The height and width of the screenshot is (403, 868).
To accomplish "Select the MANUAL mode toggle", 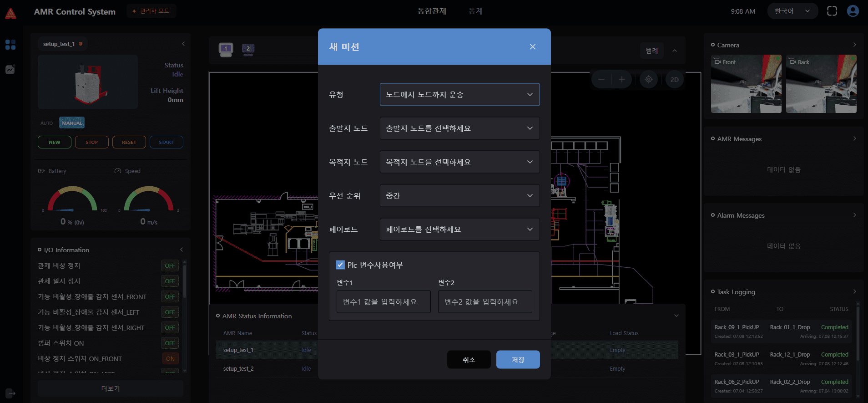I will click(72, 123).
